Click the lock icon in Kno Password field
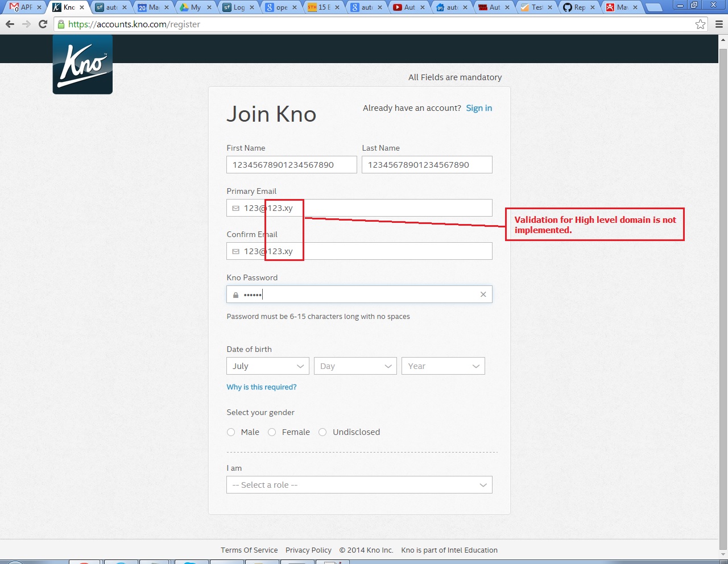 (x=235, y=295)
